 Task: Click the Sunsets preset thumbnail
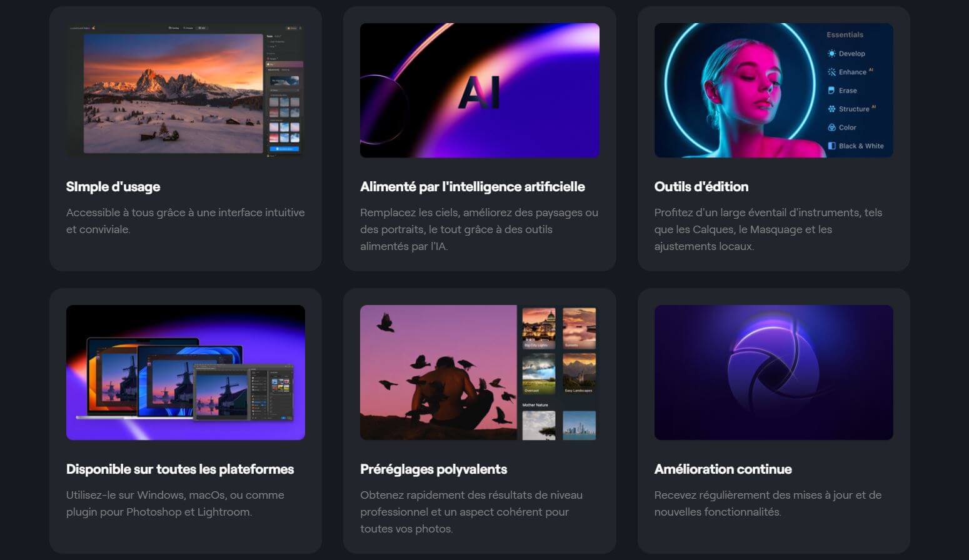point(579,328)
